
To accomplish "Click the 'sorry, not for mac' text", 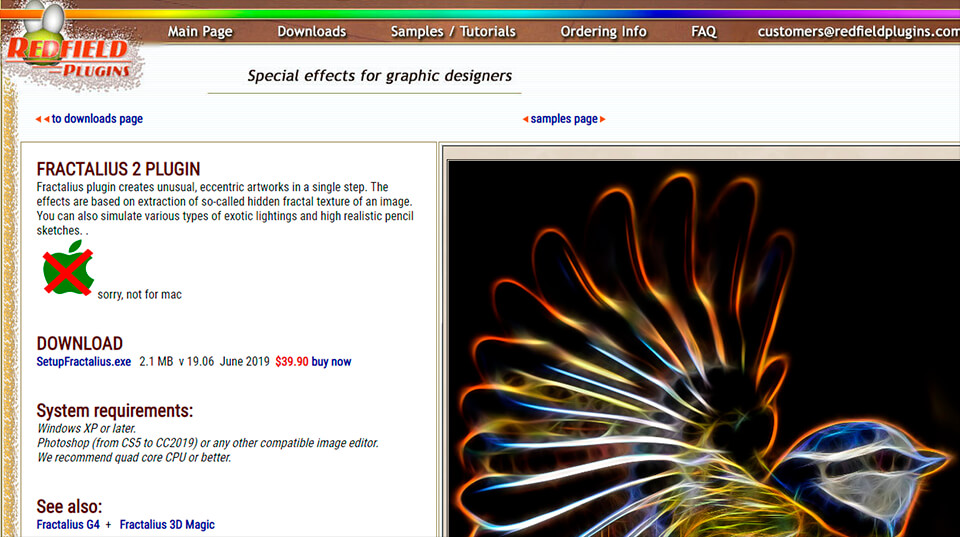I will pos(140,295).
